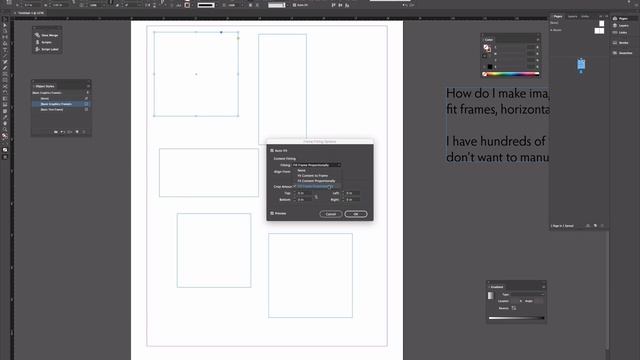Select the Eyedropper tool
The width and height of the screenshot is (640, 360).
click(x=5, y=117)
